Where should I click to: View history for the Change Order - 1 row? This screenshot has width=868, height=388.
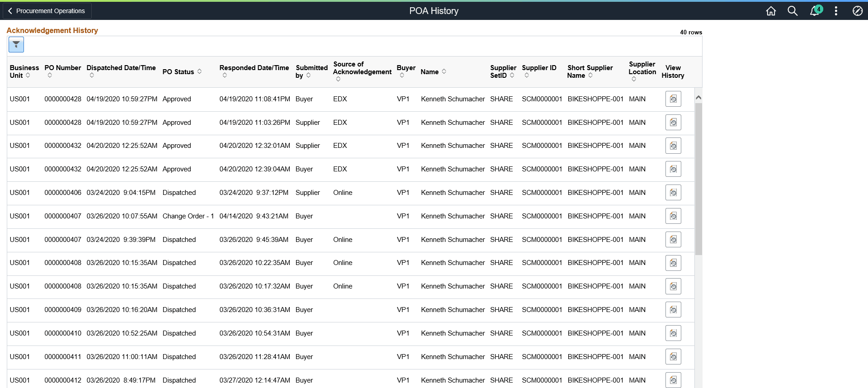[x=673, y=216]
